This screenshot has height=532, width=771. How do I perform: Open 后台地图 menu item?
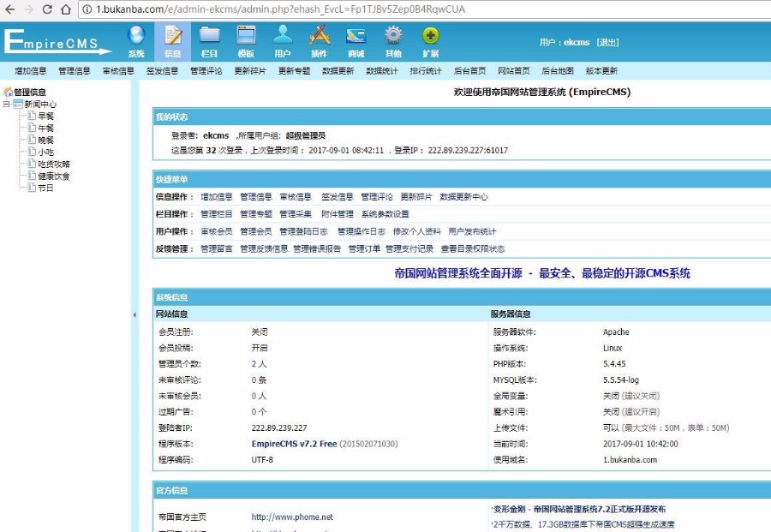558,71
